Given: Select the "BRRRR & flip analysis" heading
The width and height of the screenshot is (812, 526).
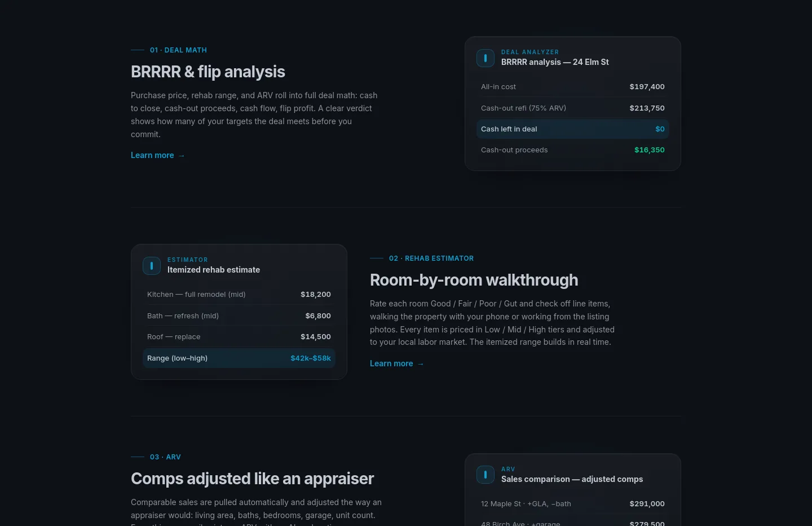Looking at the screenshot, I should 208,72.
